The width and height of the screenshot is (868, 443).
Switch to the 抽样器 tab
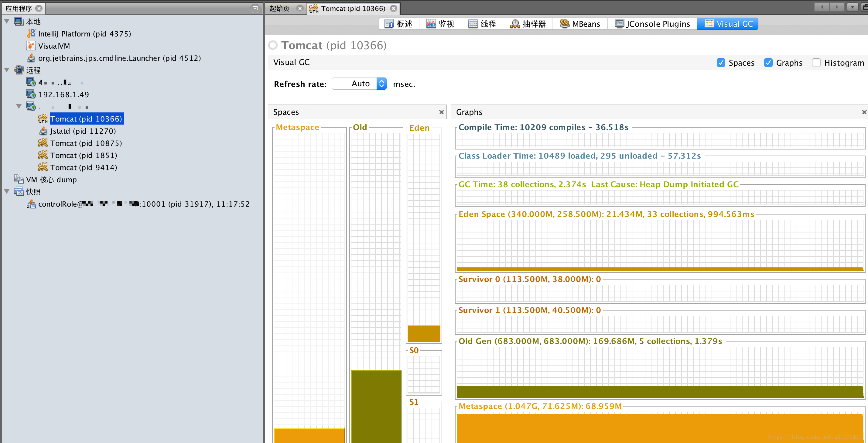(x=528, y=24)
